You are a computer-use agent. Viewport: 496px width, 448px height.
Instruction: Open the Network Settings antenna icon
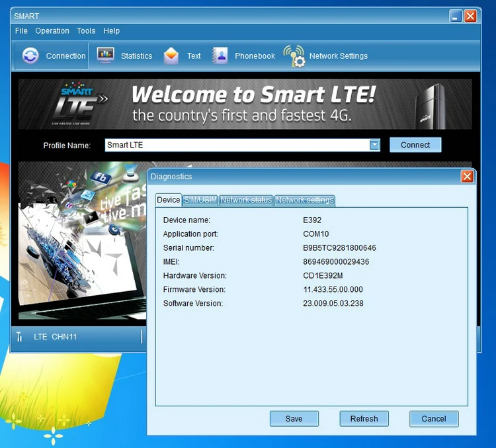(x=294, y=56)
